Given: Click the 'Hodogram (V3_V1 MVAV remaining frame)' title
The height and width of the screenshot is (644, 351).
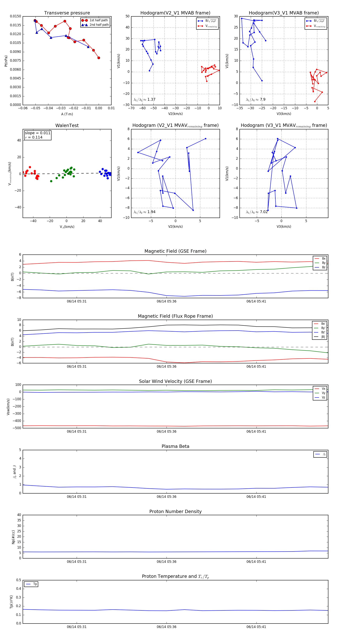Looking at the screenshot, I should coord(284,125).
